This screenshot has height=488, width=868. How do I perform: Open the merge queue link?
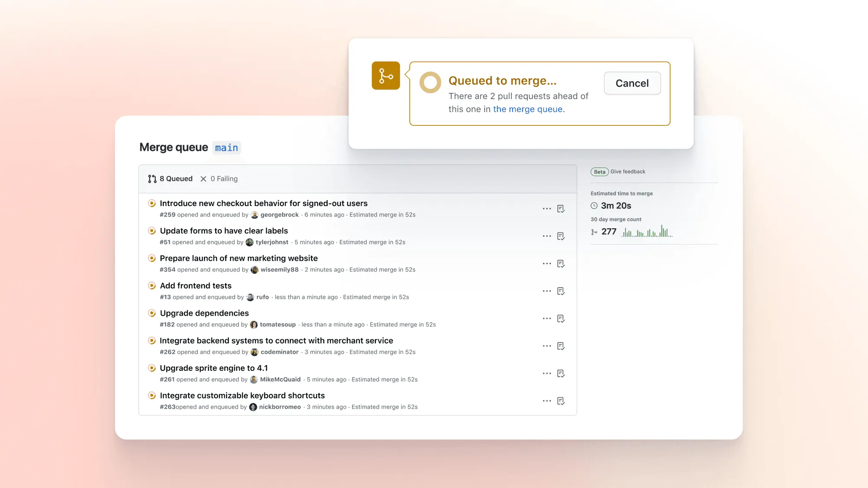click(x=528, y=109)
